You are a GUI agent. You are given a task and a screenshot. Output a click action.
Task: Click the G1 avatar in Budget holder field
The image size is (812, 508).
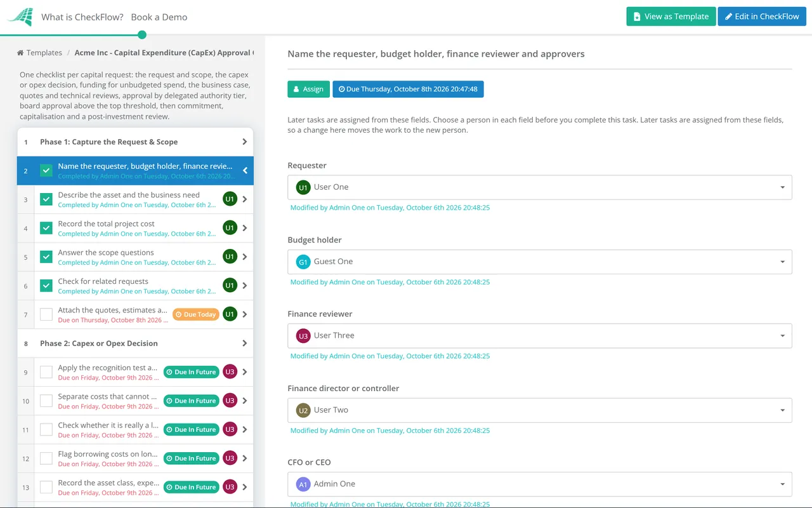tap(303, 262)
